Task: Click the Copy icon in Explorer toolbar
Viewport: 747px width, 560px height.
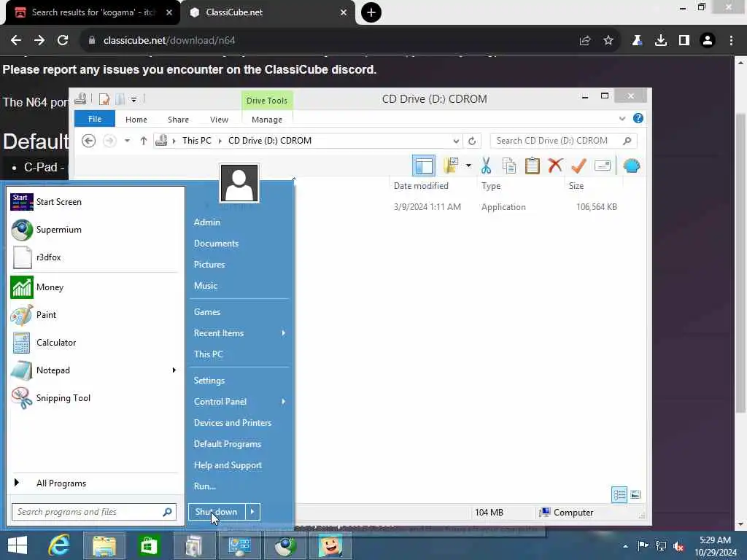Action: pos(508,166)
